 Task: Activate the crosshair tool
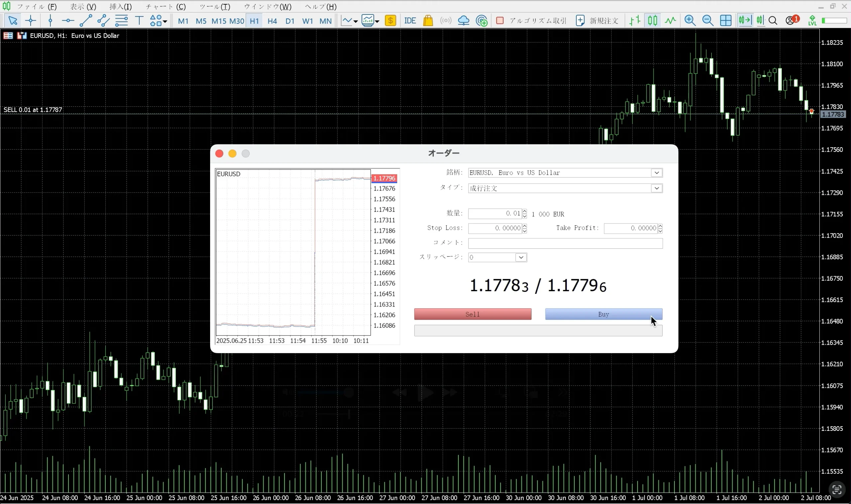[x=31, y=21]
